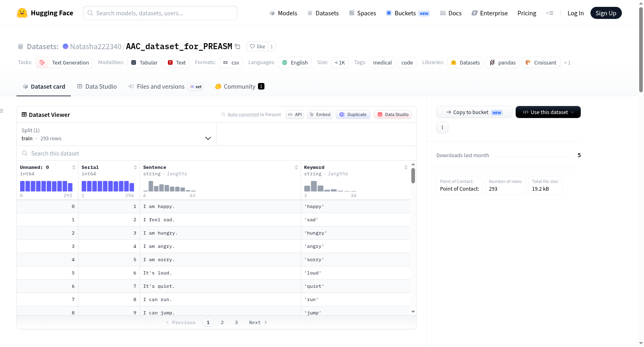The image size is (644, 347).
Task: Duplicate the dataset viewer
Action: pyautogui.click(x=353, y=114)
